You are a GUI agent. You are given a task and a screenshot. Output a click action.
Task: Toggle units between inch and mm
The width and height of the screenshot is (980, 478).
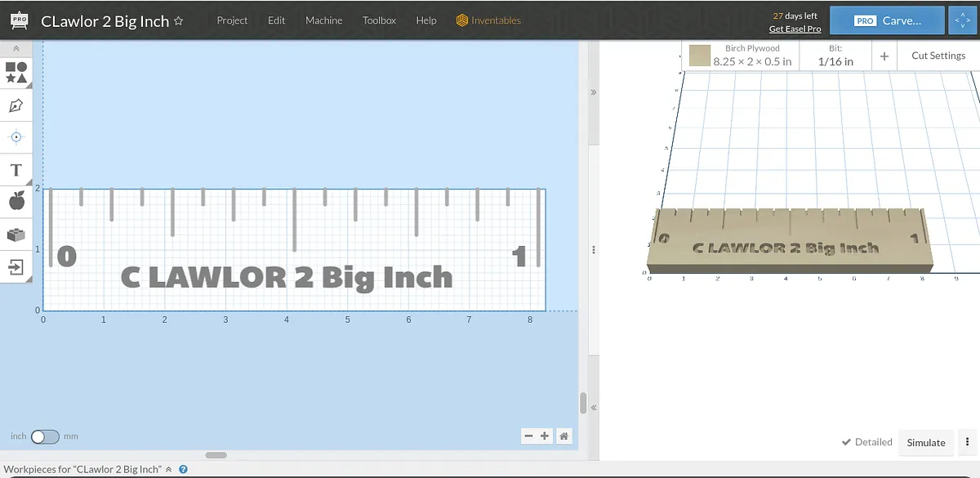click(x=45, y=437)
